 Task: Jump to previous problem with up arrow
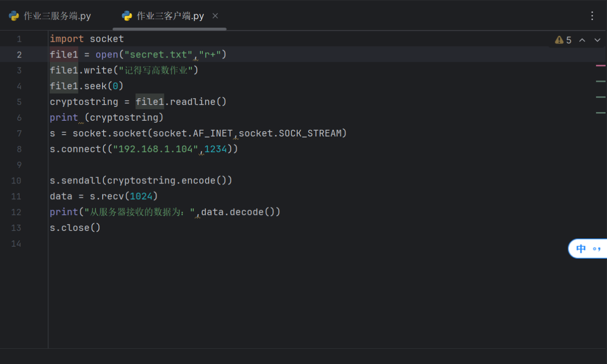tap(582, 40)
